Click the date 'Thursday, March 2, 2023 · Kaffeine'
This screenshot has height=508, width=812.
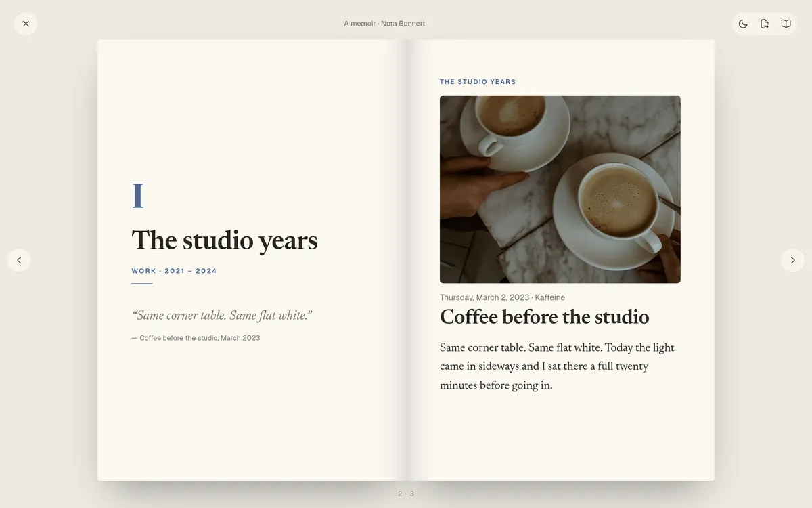pyautogui.click(x=502, y=297)
